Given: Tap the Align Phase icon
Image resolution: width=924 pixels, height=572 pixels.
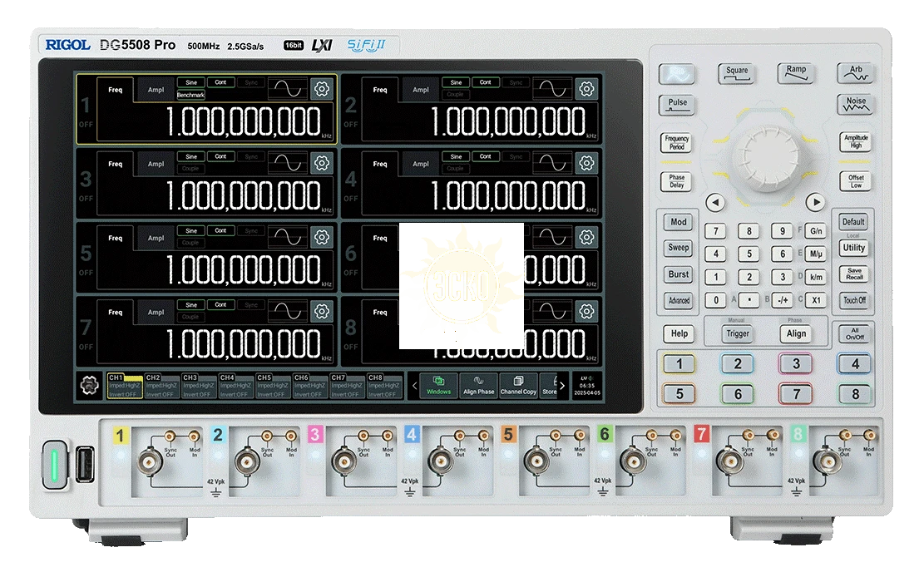Looking at the screenshot, I should point(478,386).
